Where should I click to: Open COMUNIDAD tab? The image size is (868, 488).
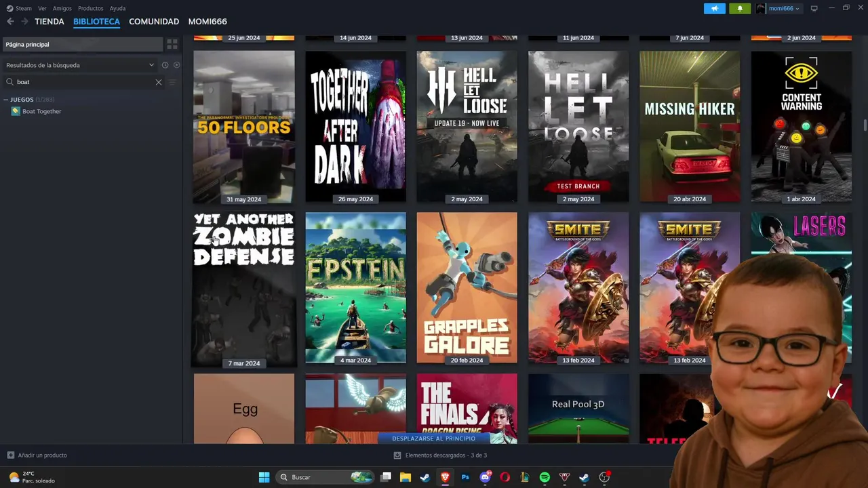154,22
